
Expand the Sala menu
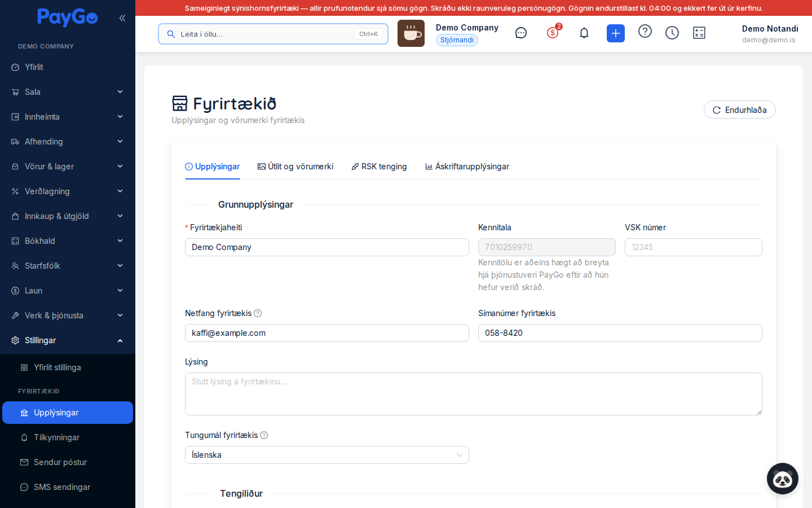(68, 92)
